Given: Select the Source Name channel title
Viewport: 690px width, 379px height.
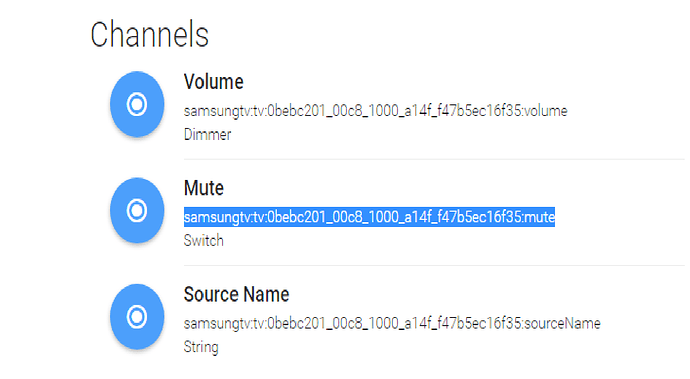Looking at the screenshot, I should pyautogui.click(x=236, y=294).
